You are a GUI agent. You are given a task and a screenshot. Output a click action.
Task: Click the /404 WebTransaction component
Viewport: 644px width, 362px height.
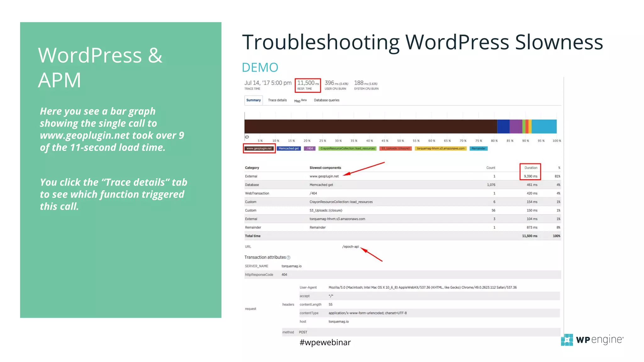click(x=313, y=193)
